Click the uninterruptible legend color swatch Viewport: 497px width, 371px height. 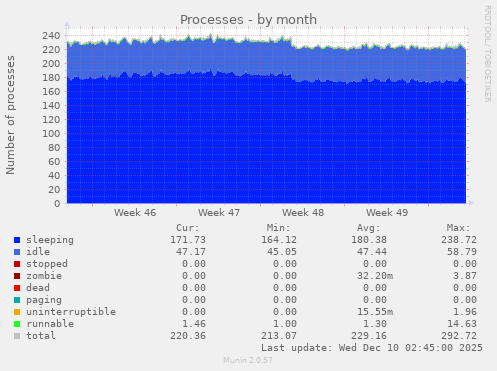[x=17, y=312]
